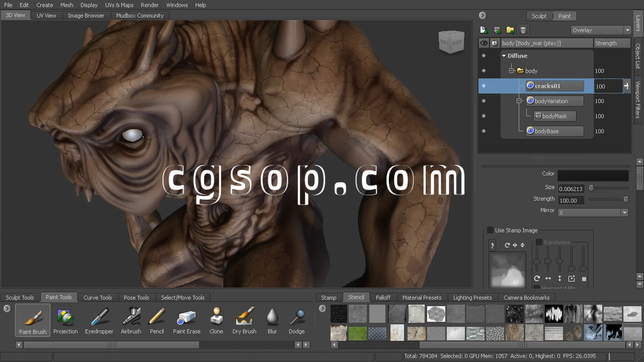This screenshot has width=644, height=362.
Task: Select the Projection paint tool
Action: coord(65,320)
